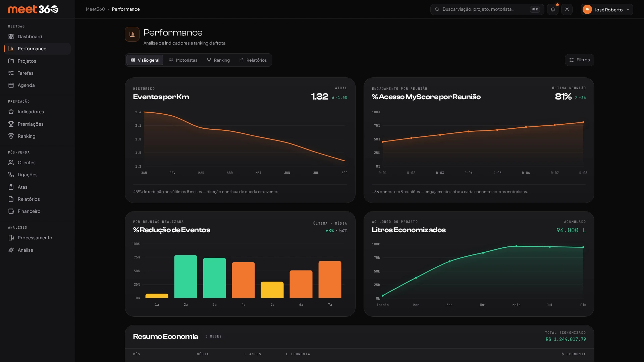Click the Motoristas tab people icon

coord(171,60)
